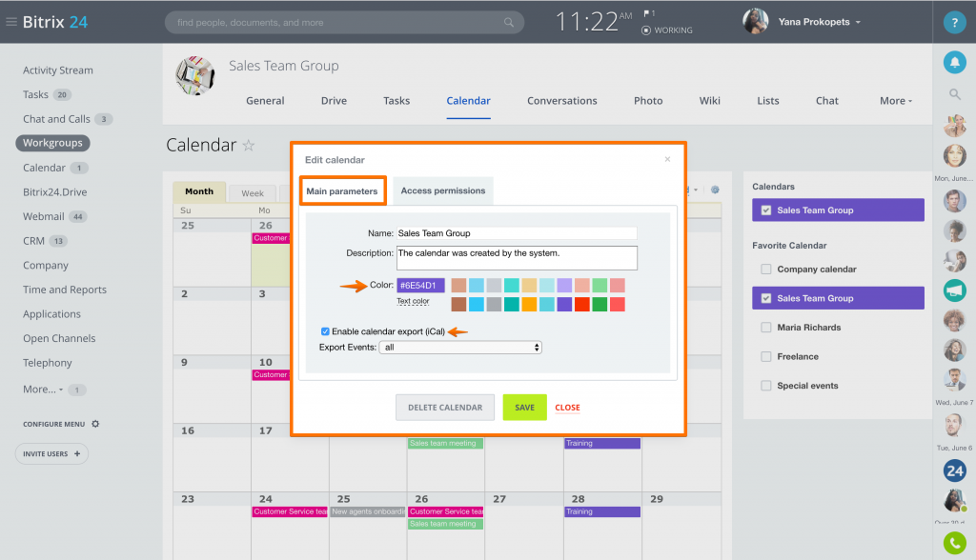Screen dimensions: 976x560
Task: Click the plus icon on Invite Users
Action: (x=77, y=453)
